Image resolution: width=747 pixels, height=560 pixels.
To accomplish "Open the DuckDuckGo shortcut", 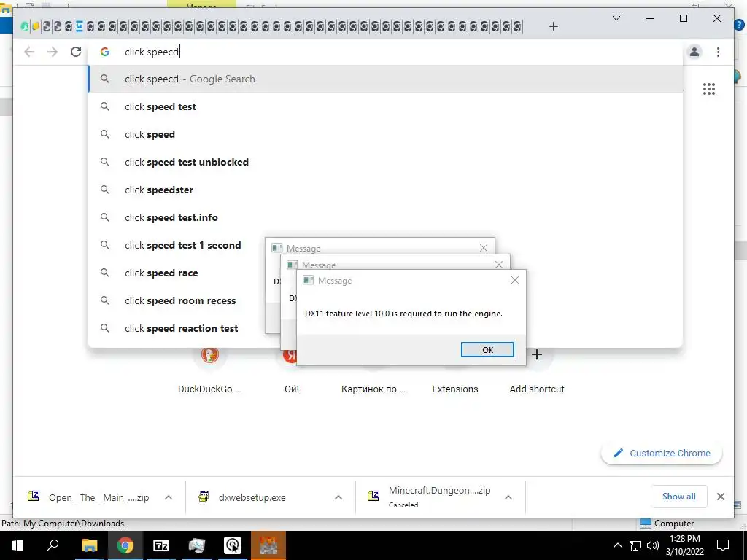I will 209,355.
